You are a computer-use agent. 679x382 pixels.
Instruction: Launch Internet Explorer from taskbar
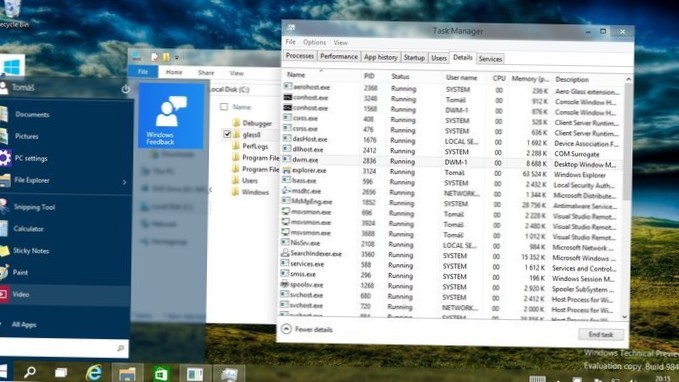tap(94, 372)
